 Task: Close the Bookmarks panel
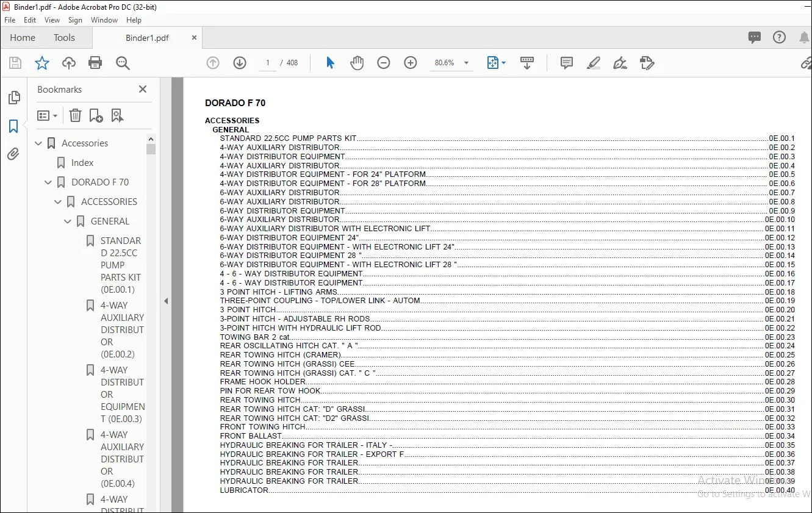click(143, 89)
